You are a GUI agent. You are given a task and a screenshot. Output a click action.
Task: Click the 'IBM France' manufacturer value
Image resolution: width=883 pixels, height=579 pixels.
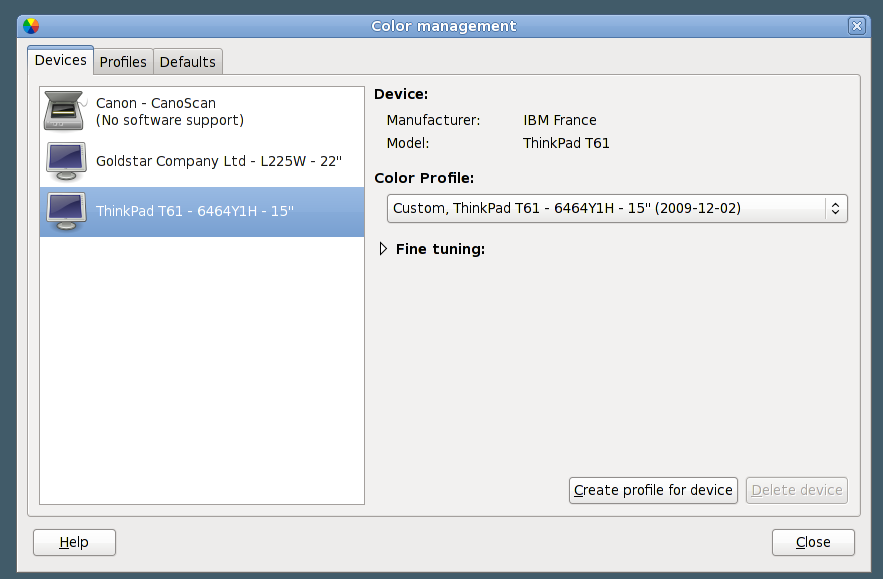tap(560, 121)
